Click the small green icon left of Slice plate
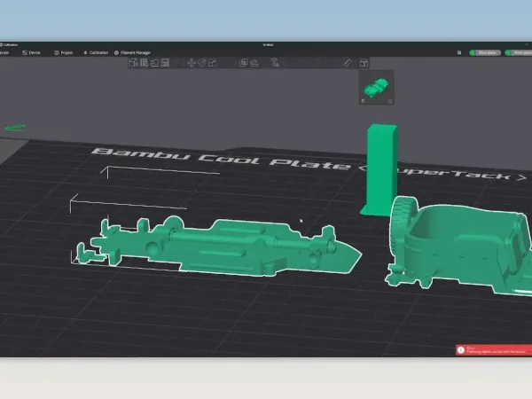The width and height of the screenshot is (532, 399). tap(459, 52)
